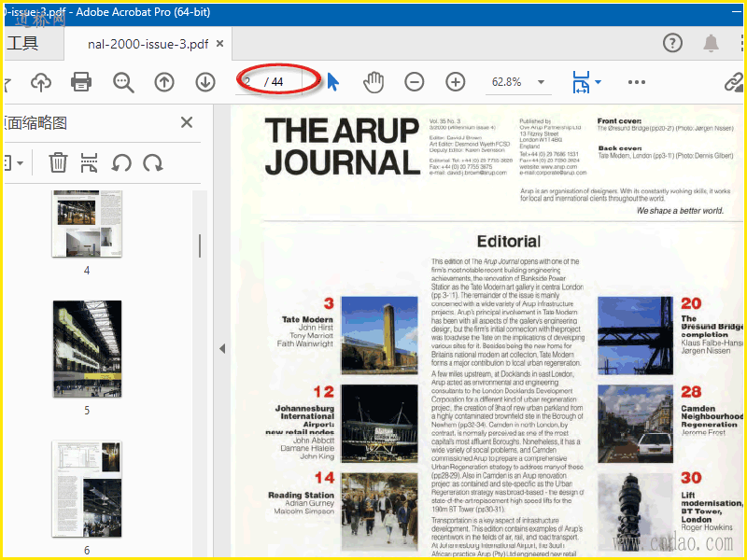
Task: Activate the Hand pan tool
Action: 373,82
